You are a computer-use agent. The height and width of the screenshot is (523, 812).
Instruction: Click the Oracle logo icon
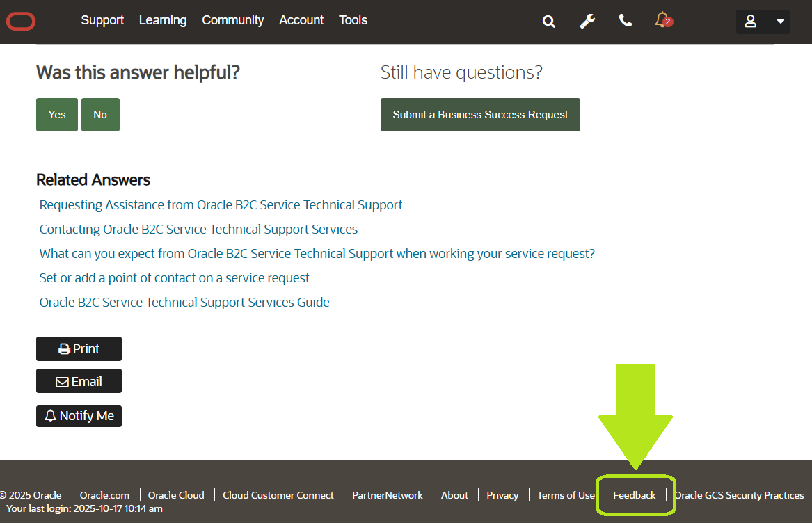21,22
